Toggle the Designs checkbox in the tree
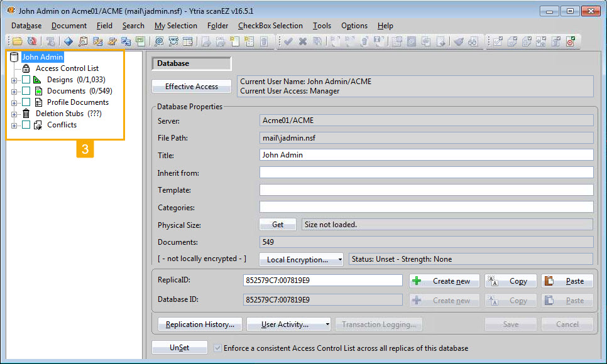 tap(26, 79)
